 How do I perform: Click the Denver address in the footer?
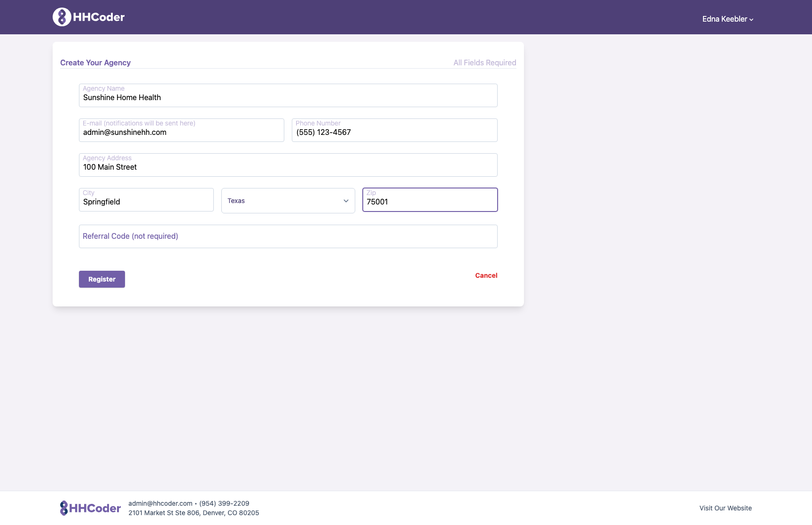(194, 513)
